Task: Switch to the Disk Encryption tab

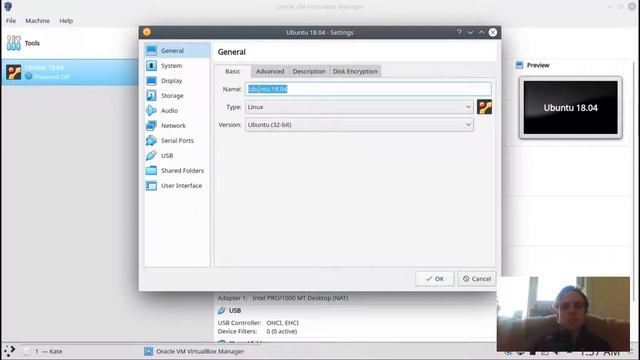Action: 355,71
